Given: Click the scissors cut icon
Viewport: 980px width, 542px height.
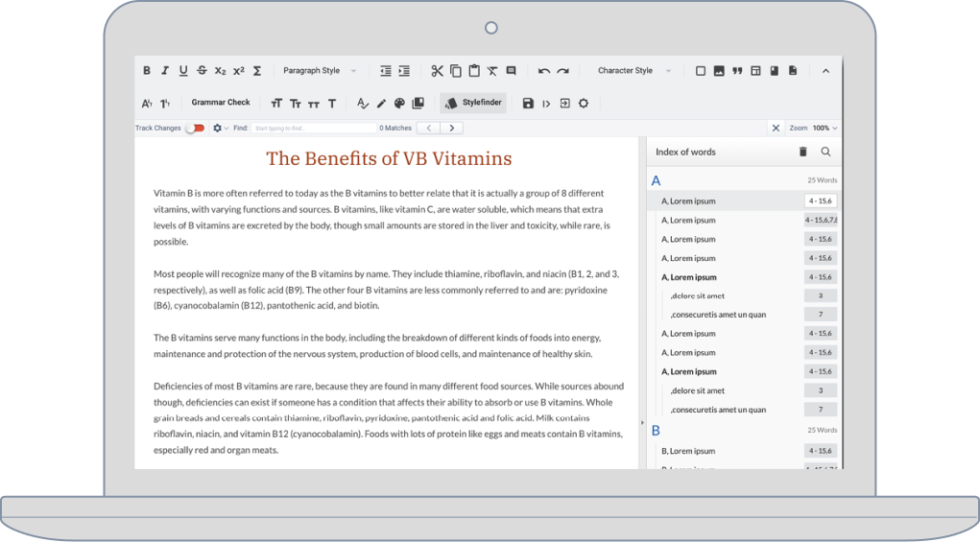Looking at the screenshot, I should point(437,71).
